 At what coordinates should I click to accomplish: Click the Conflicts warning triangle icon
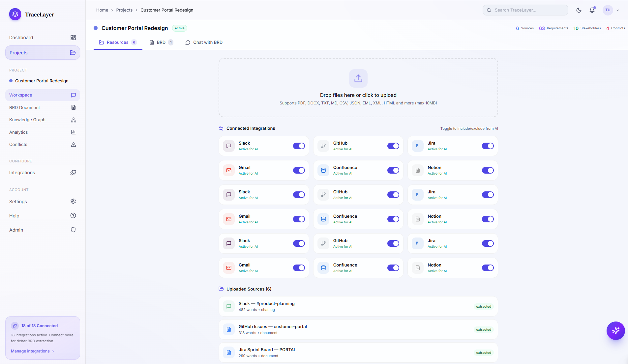coord(73,145)
